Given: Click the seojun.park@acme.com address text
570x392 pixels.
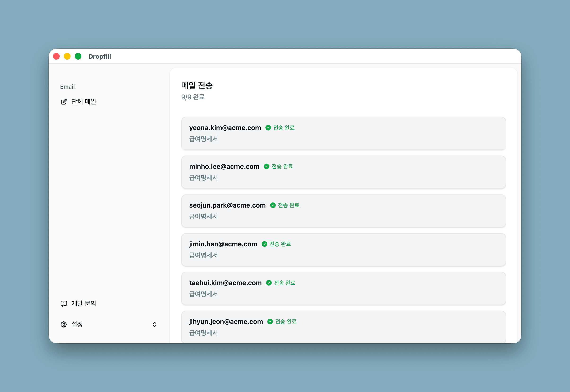Looking at the screenshot, I should coord(227,205).
